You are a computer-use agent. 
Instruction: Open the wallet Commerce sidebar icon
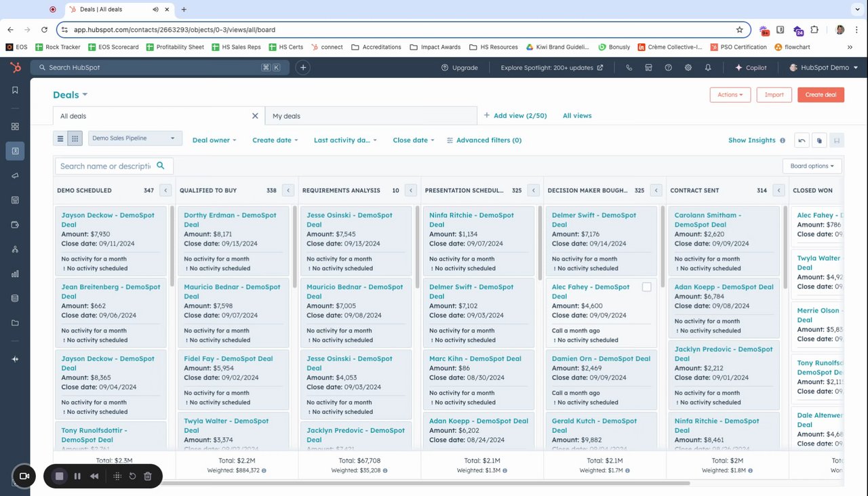pos(15,225)
